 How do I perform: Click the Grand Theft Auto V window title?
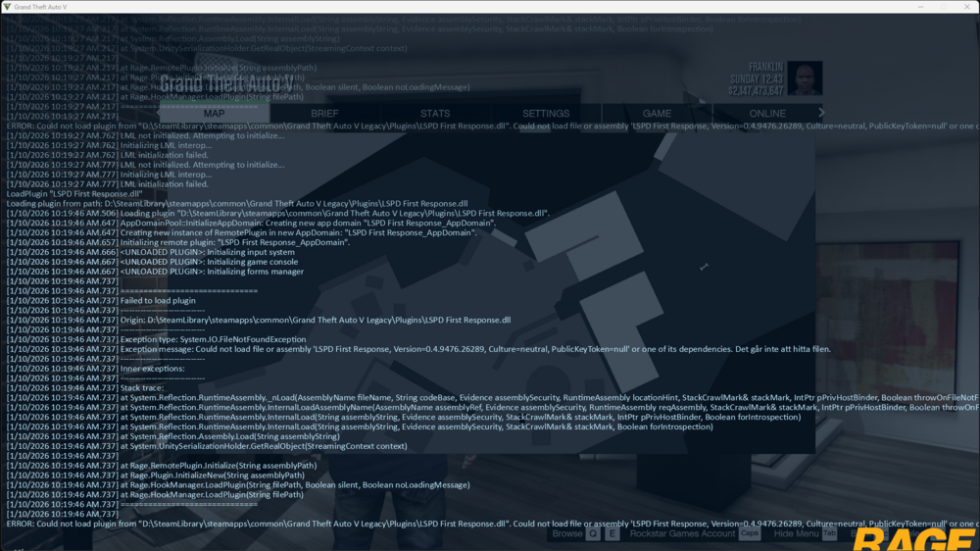[x=40, y=7]
